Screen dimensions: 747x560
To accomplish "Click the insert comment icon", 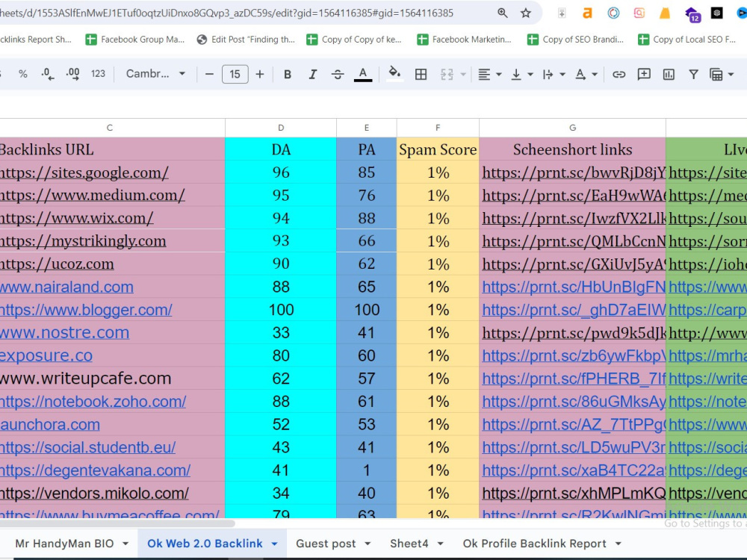I will tap(644, 74).
